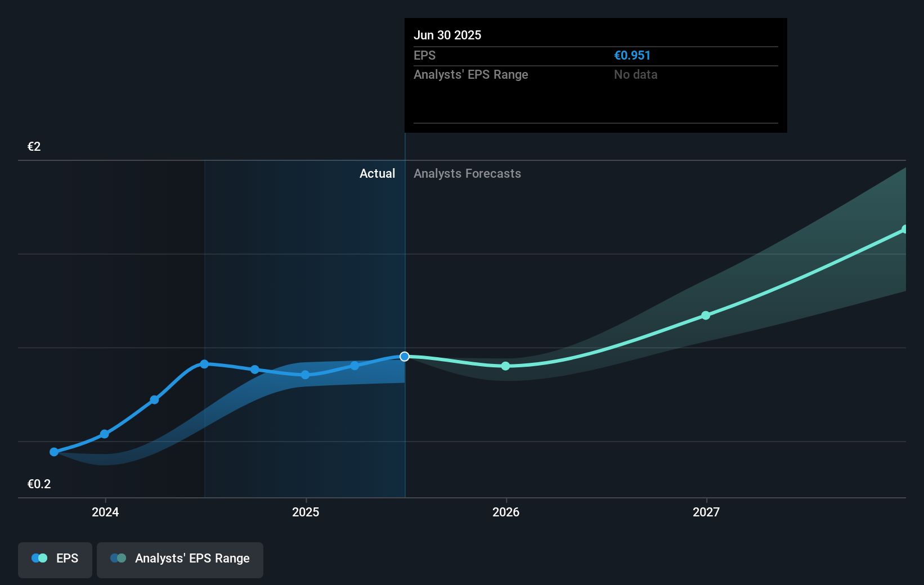924x585 pixels.
Task: Select the peak EPS data point mid-2024
Action: tap(204, 363)
